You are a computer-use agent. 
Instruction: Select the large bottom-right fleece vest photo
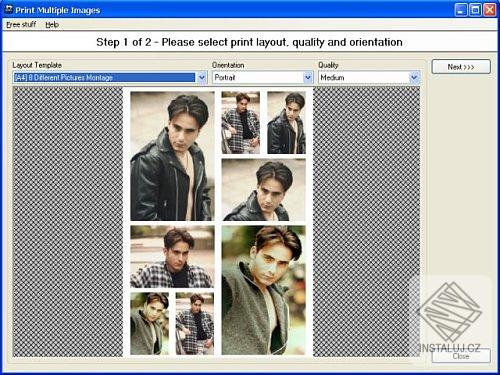[x=264, y=290]
